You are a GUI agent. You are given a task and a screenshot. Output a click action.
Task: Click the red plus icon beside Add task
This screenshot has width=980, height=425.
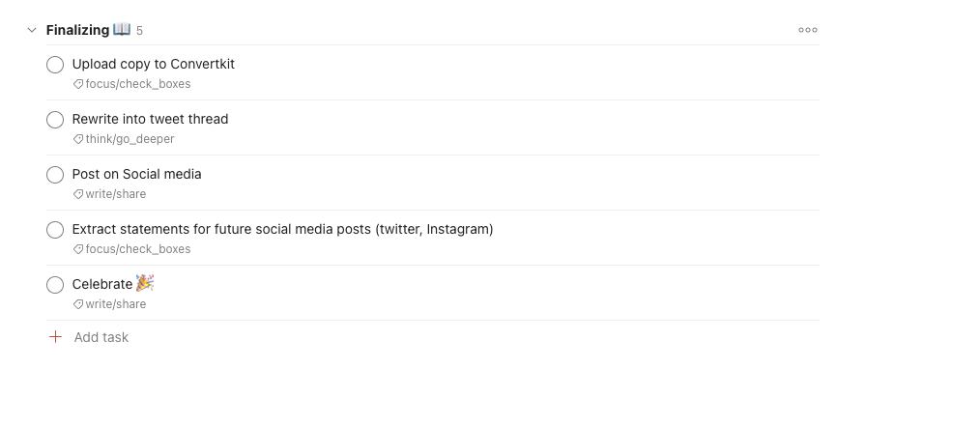tap(56, 337)
